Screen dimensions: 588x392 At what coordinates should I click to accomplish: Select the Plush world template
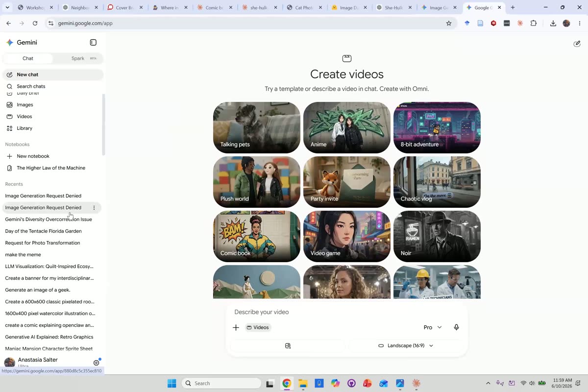pos(257,182)
